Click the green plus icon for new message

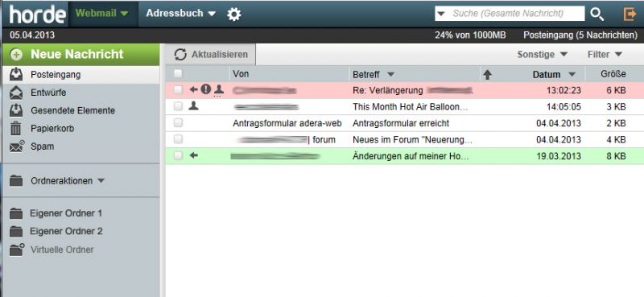click(16, 54)
